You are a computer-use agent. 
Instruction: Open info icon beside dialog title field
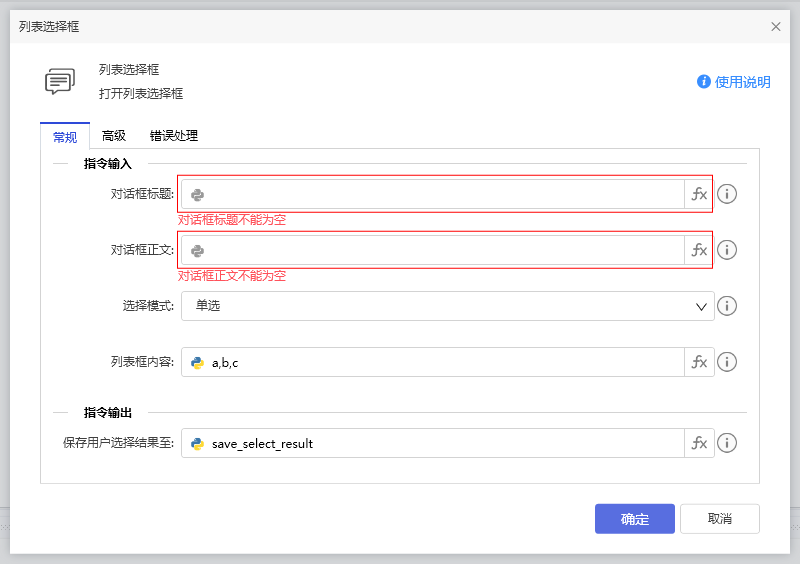(727, 195)
